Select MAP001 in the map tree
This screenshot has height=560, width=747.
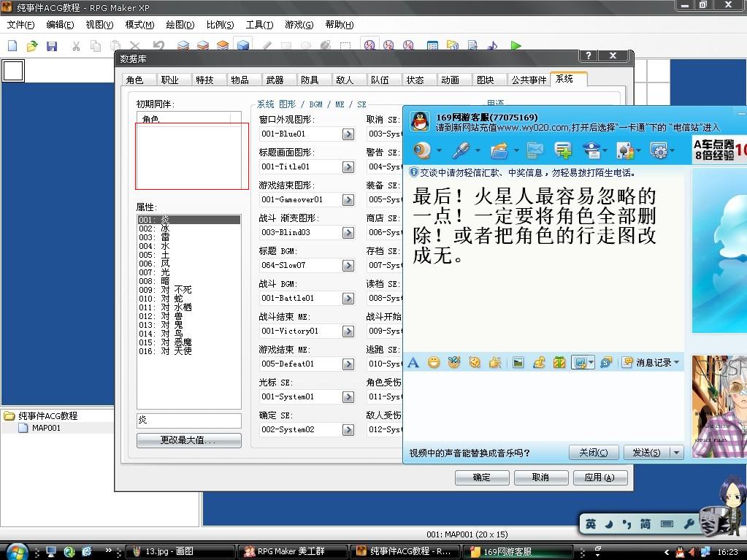[46, 428]
